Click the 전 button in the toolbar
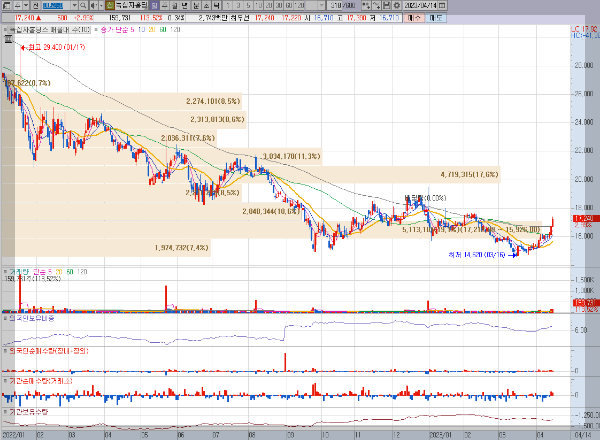Viewport: 600px width, 440px height. (x=35, y=5)
